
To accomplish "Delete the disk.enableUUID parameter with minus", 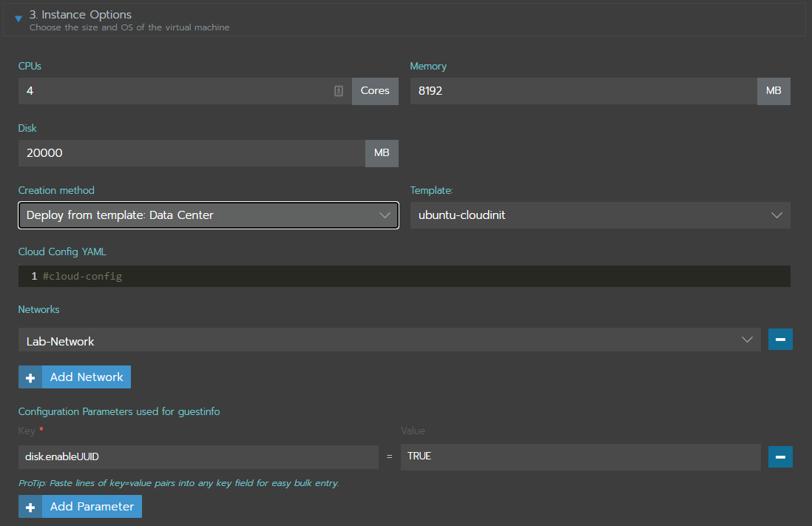I will coord(780,456).
